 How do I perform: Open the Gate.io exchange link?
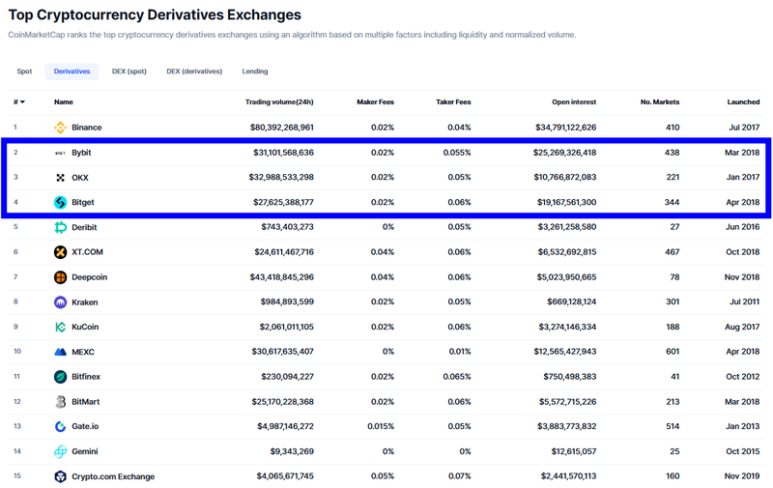pyautogui.click(x=85, y=427)
